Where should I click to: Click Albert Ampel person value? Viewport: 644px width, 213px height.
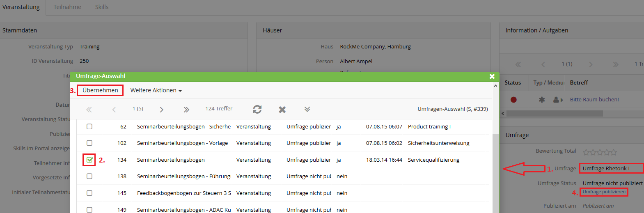pos(356,61)
